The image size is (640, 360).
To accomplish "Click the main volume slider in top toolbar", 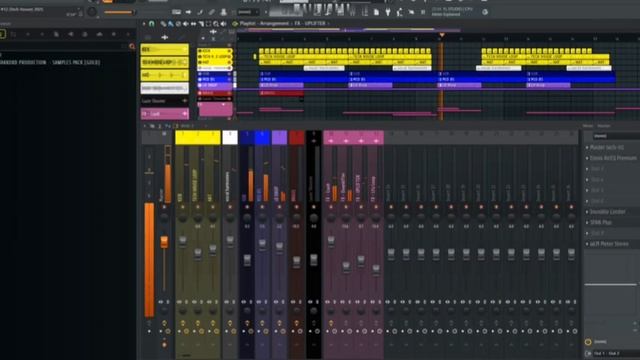I will tap(120, 12).
